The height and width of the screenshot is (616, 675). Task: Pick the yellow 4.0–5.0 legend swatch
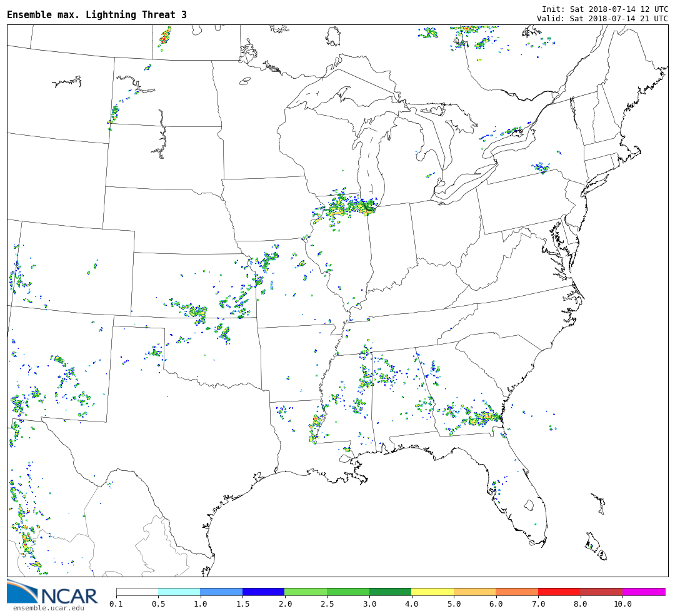click(432, 592)
